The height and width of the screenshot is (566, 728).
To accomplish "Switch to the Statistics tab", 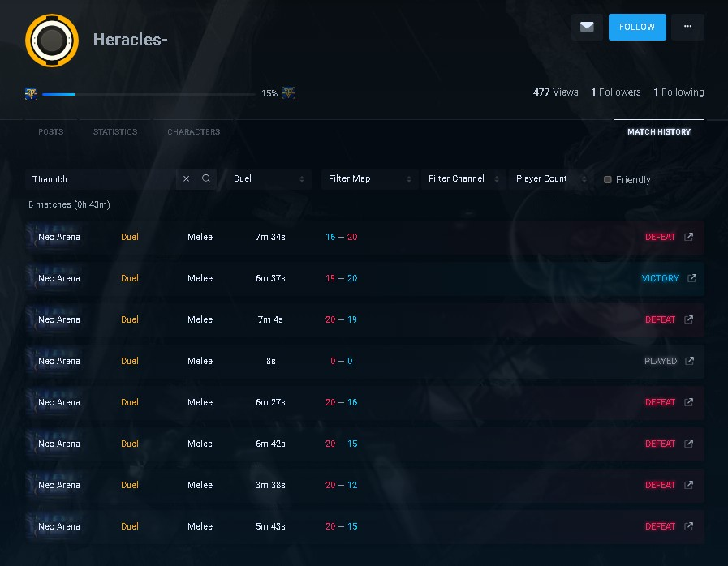I will tap(115, 132).
